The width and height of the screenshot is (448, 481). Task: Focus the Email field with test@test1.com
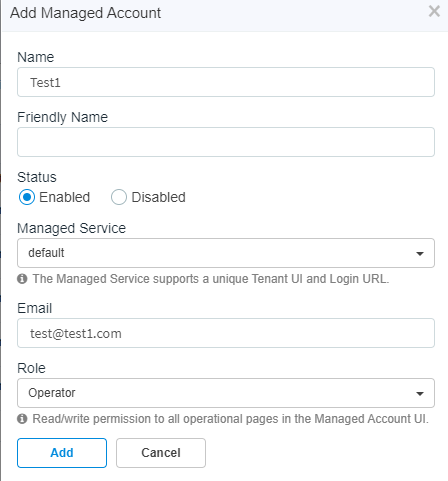(x=226, y=333)
